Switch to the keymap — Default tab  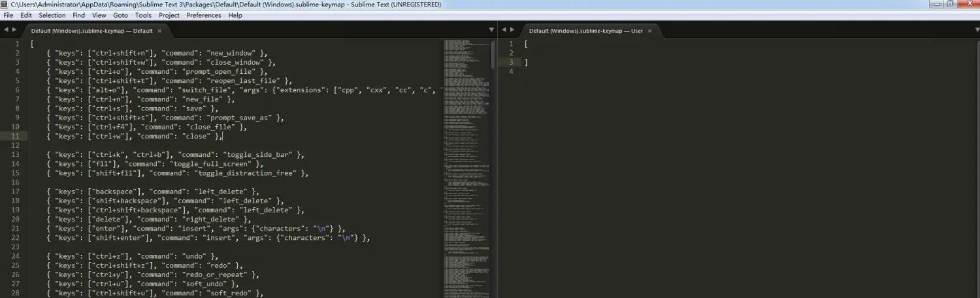(x=91, y=30)
